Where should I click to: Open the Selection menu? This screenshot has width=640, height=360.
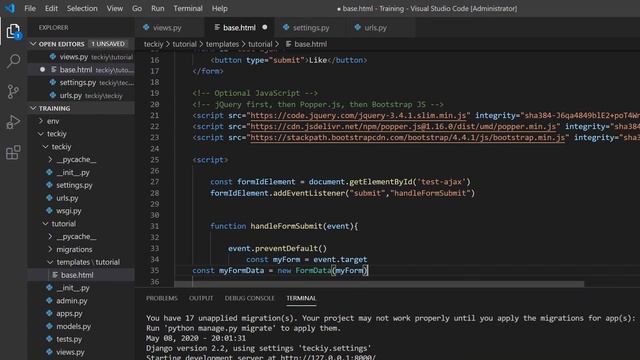(x=82, y=8)
